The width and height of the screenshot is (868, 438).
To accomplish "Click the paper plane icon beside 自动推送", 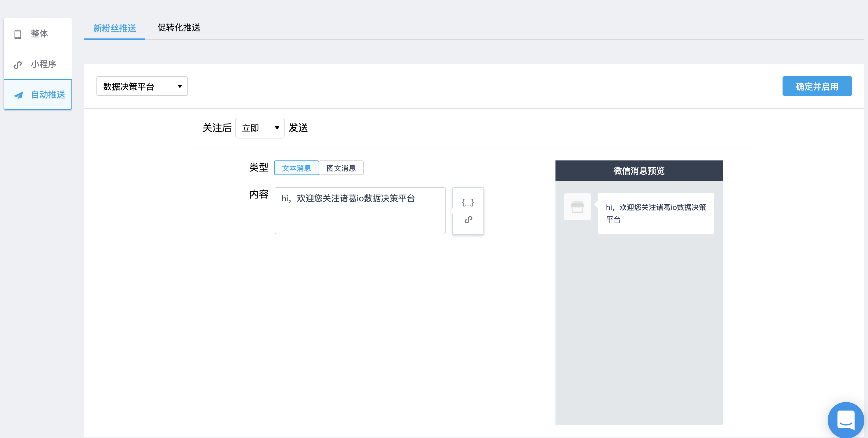I will [18, 95].
